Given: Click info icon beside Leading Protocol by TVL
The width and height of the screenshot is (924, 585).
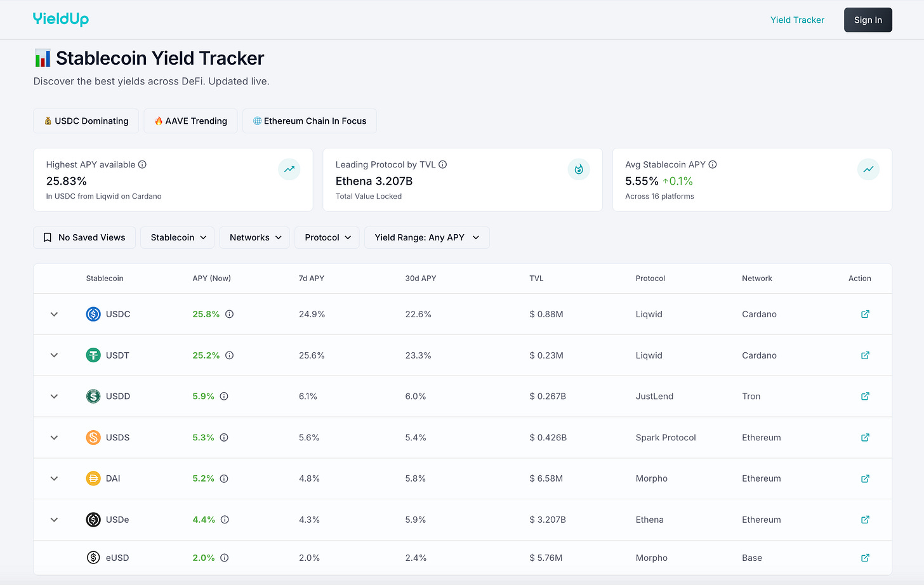Looking at the screenshot, I should pyautogui.click(x=443, y=164).
